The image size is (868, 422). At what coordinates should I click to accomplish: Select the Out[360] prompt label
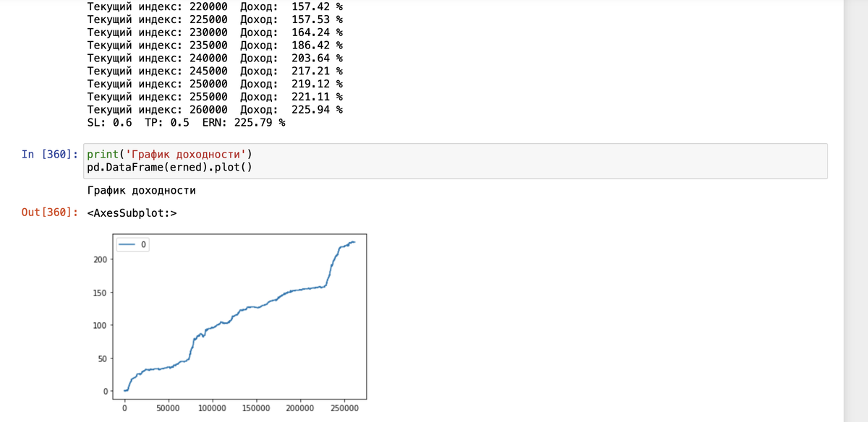click(51, 212)
